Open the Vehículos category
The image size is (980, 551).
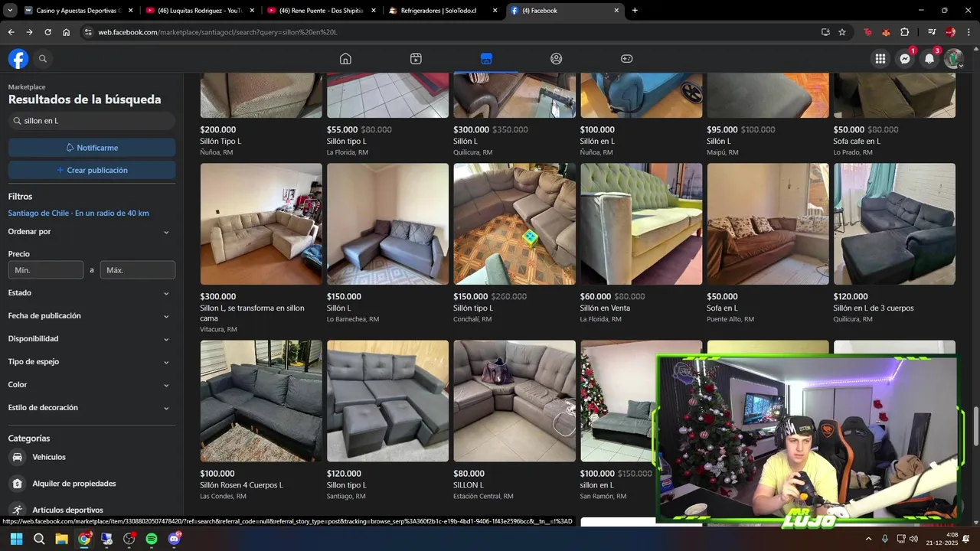click(91, 457)
